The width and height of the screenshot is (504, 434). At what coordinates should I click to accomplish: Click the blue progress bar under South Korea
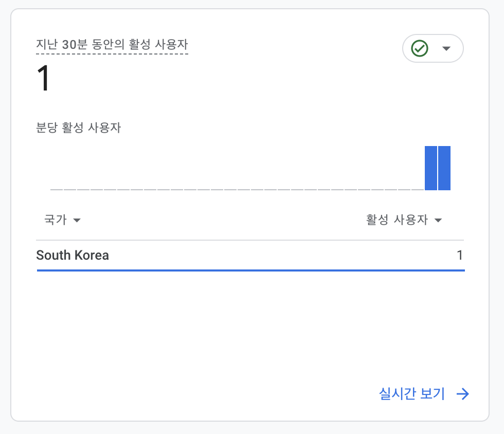(x=251, y=270)
